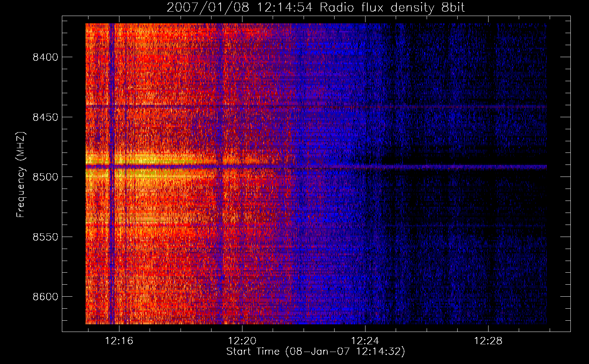Screen dimensions: 589x364
Task: Click the 12:24 time axis label
Action: click(365, 341)
